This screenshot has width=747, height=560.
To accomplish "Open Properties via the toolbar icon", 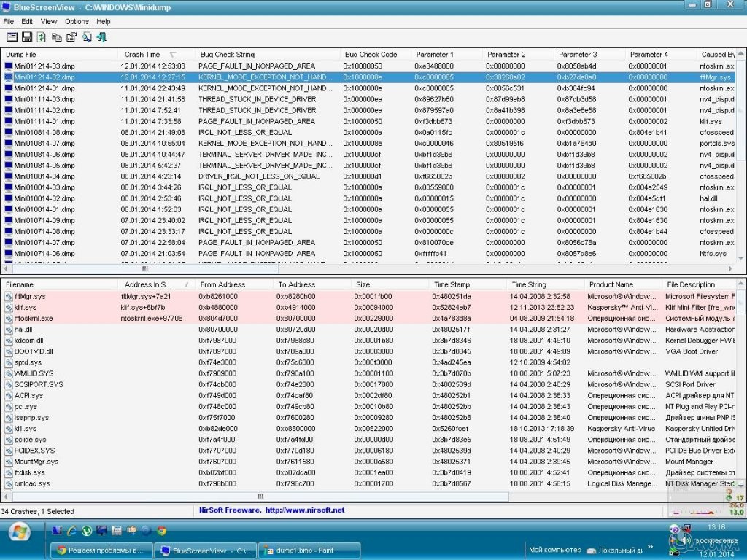I will (71, 37).
